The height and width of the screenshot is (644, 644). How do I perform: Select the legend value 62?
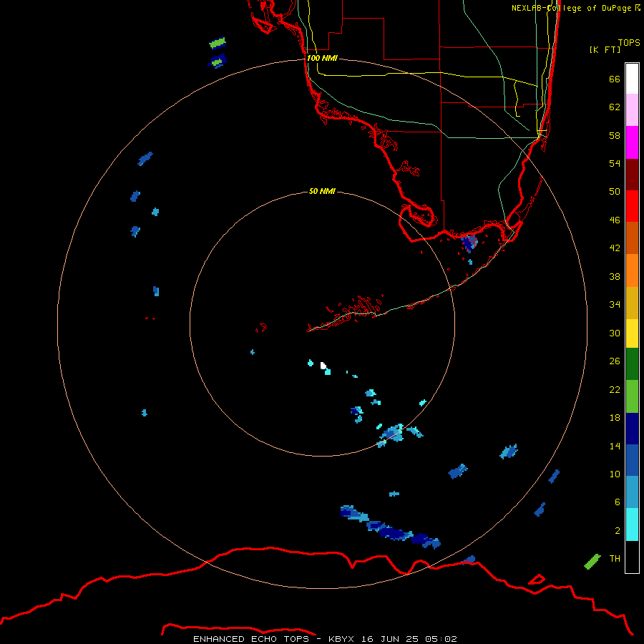click(615, 107)
